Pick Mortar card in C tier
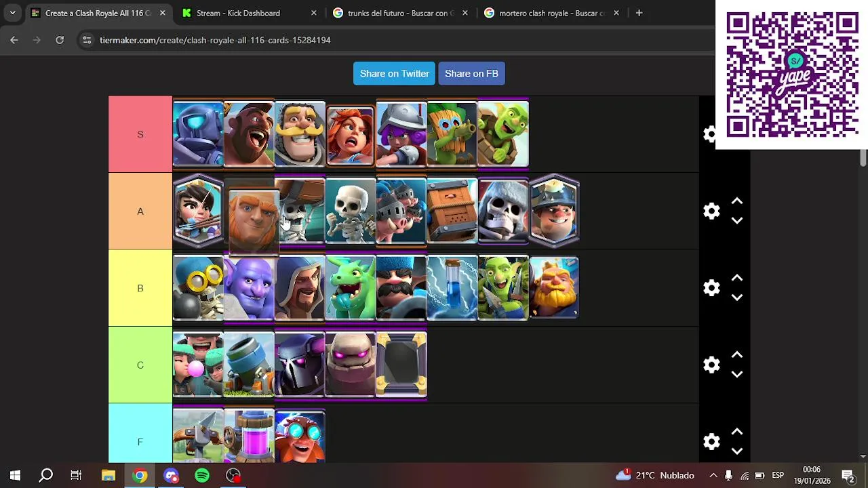Image resolution: width=868 pixels, height=488 pixels. click(x=249, y=365)
